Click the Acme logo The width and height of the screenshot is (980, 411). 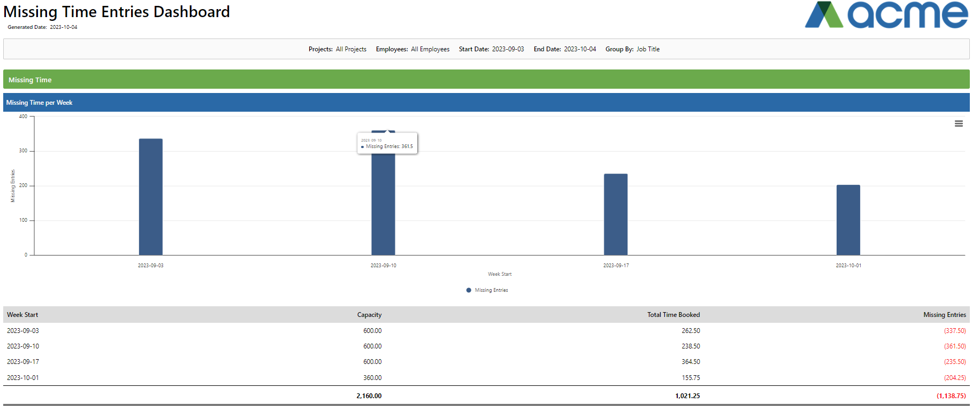click(x=886, y=15)
